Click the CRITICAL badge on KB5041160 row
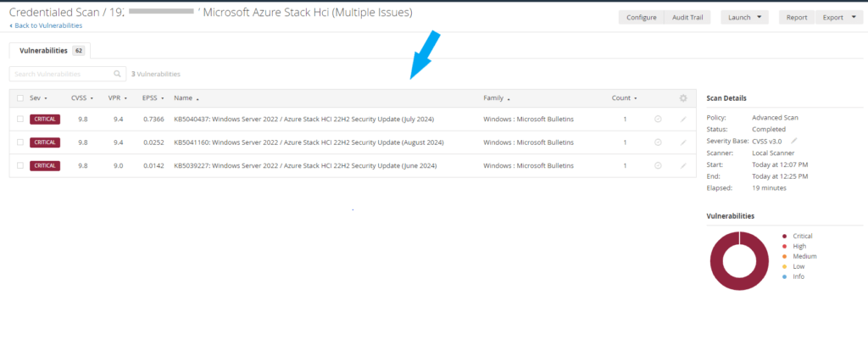 pos(45,142)
